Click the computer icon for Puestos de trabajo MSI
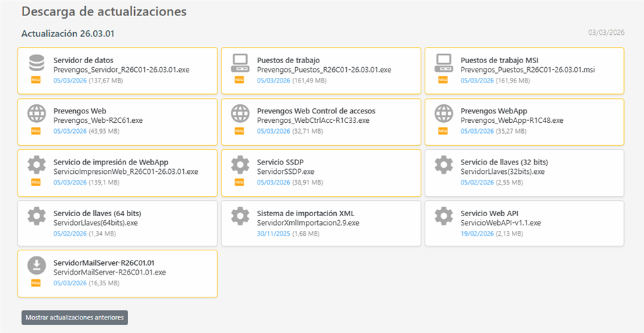644x333 pixels. click(x=443, y=62)
